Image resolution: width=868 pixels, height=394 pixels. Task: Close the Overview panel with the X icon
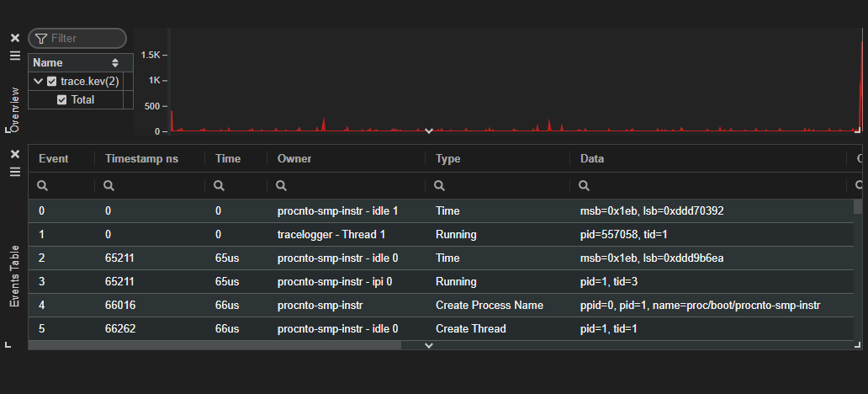coord(14,38)
